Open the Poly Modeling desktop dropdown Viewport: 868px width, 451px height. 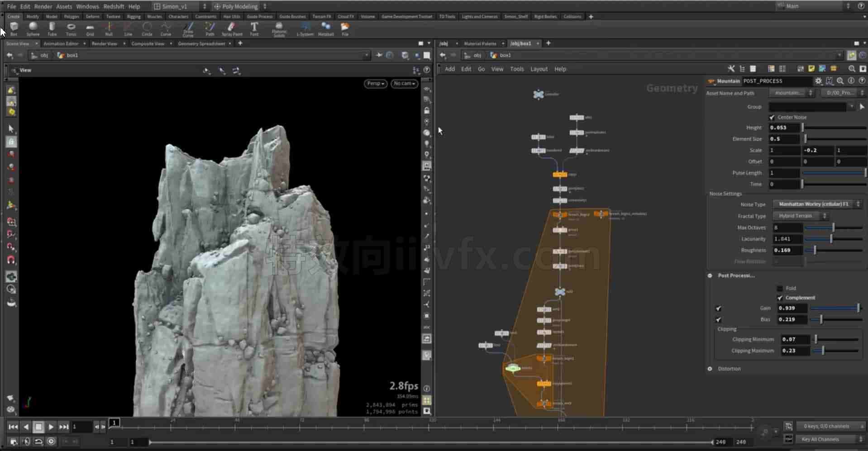(x=240, y=6)
